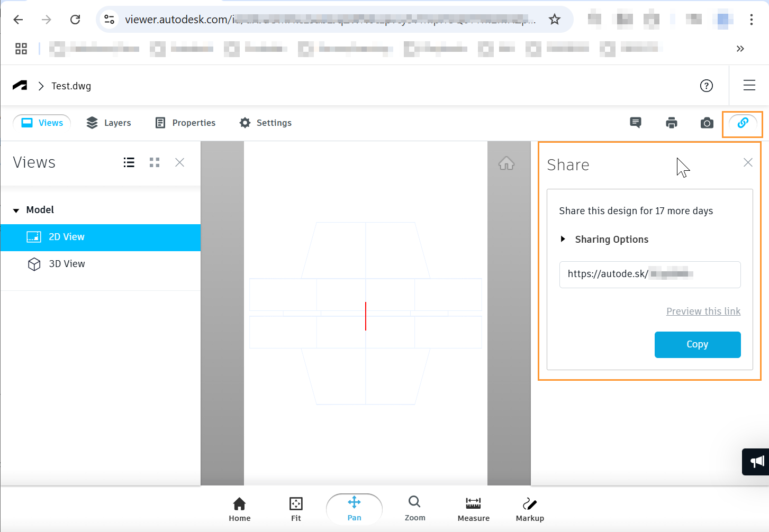Click the print icon in the toolbar

tap(671, 122)
